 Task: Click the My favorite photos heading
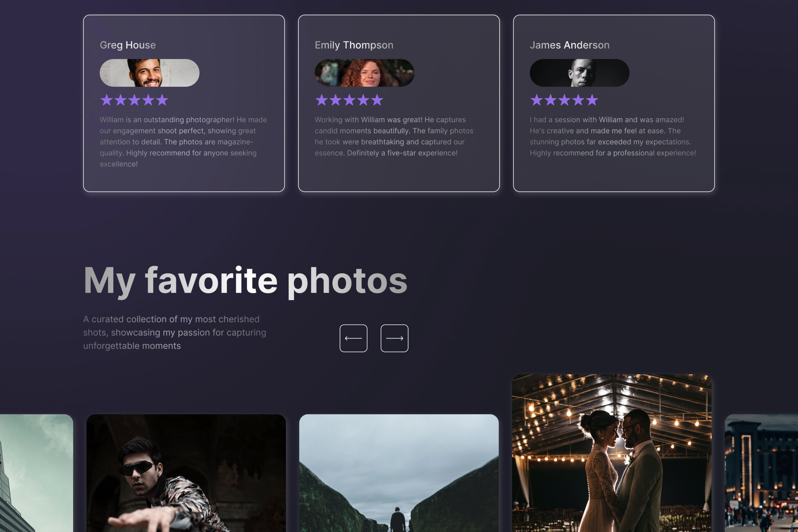[x=245, y=281]
